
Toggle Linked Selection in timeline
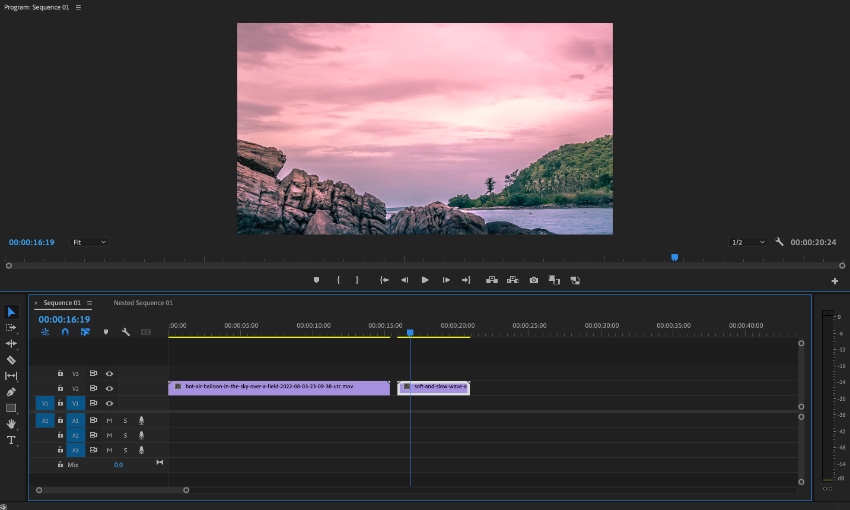[85, 332]
